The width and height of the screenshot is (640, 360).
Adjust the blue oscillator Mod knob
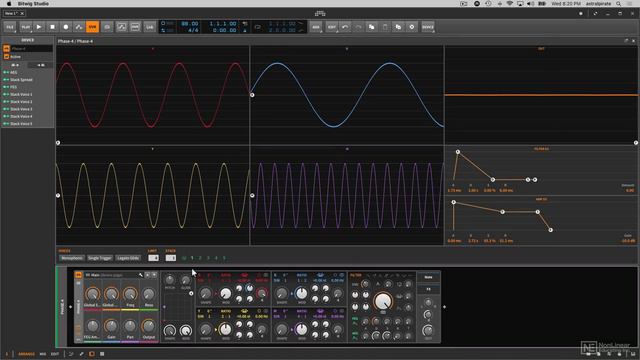click(301, 293)
